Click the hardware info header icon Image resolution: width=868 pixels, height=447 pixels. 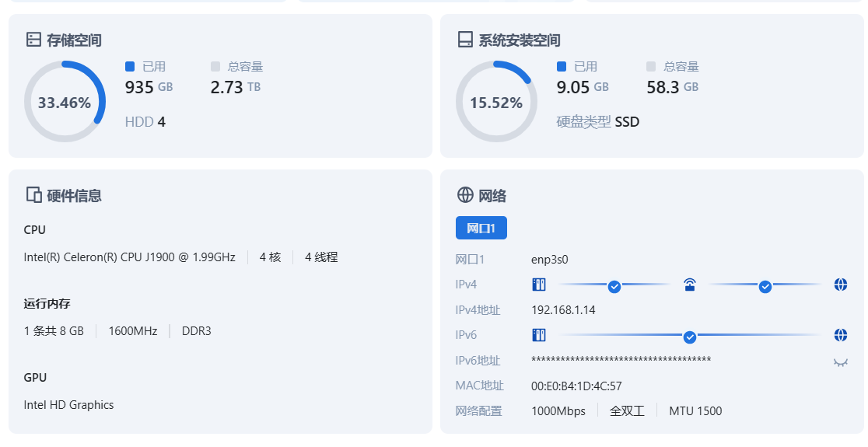33,194
